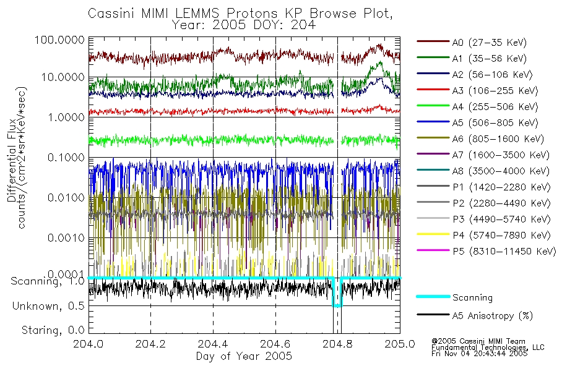Image resolution: width=588 pixels, height=371 pixels.
Task: Click the Scanning legend label
Action: (472, 297)
